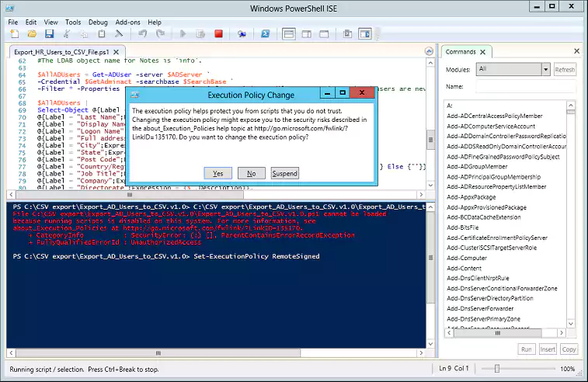Image resolution: width=588 pixels, height=382 pixels.
Task: Click the Start PowerShell in separate window icon
Action: pyautogui.click(x=264, y=34)
